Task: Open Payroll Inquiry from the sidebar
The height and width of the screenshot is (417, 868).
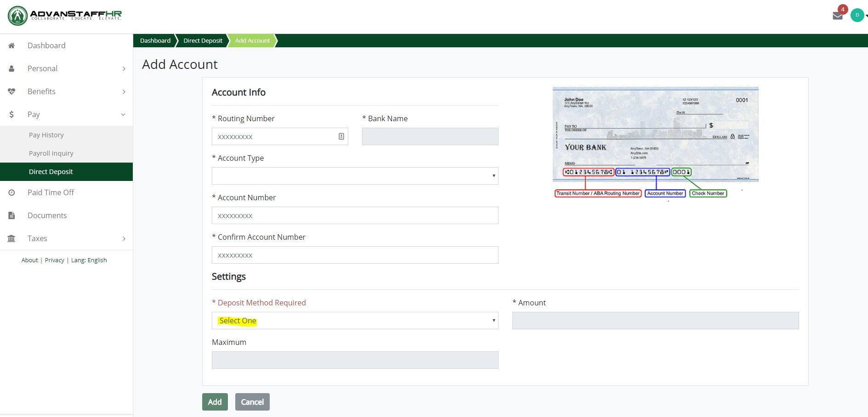Action: coord(51,153)
